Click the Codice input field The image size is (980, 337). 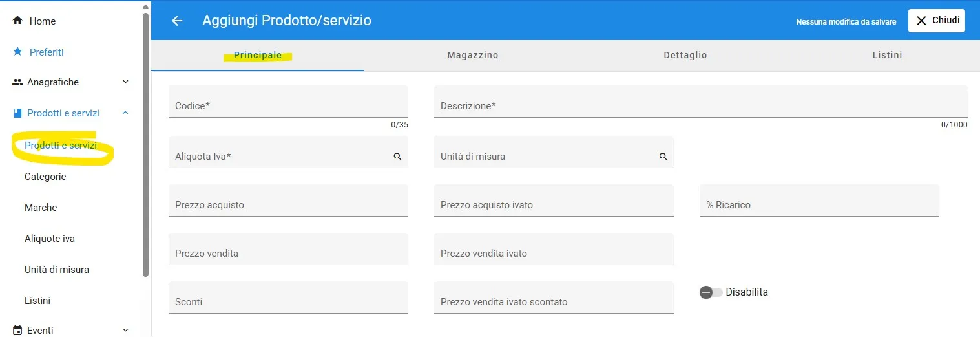(288, 105)
